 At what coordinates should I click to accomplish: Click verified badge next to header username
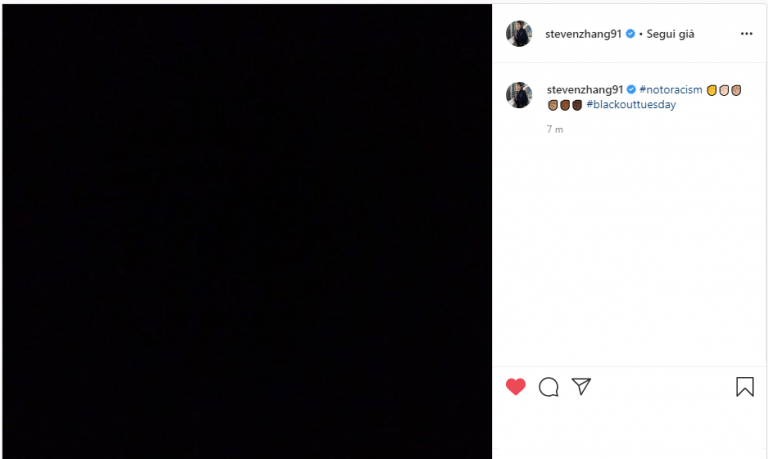click(630, 34)
